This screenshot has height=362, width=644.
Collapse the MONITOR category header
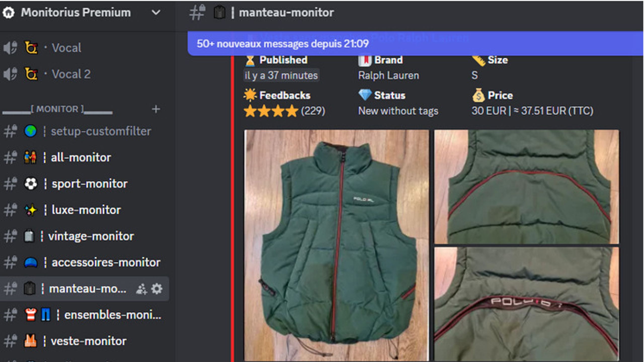click(x=57, y=109)
